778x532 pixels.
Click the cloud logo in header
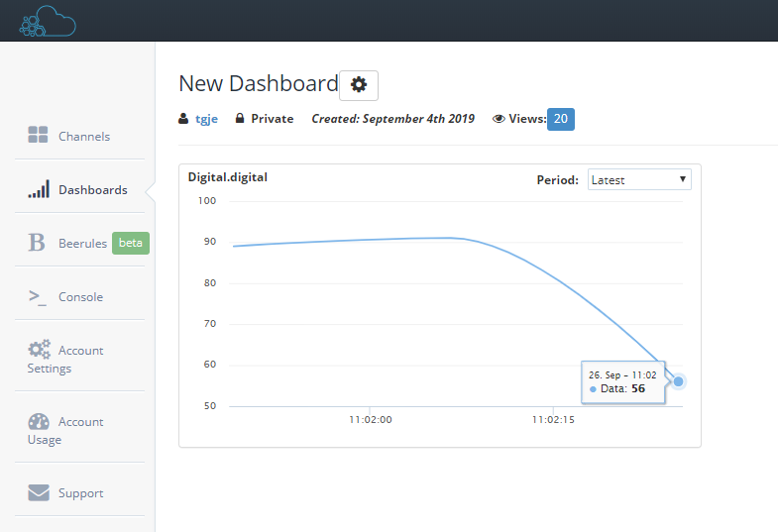click(x=47, y=21)
